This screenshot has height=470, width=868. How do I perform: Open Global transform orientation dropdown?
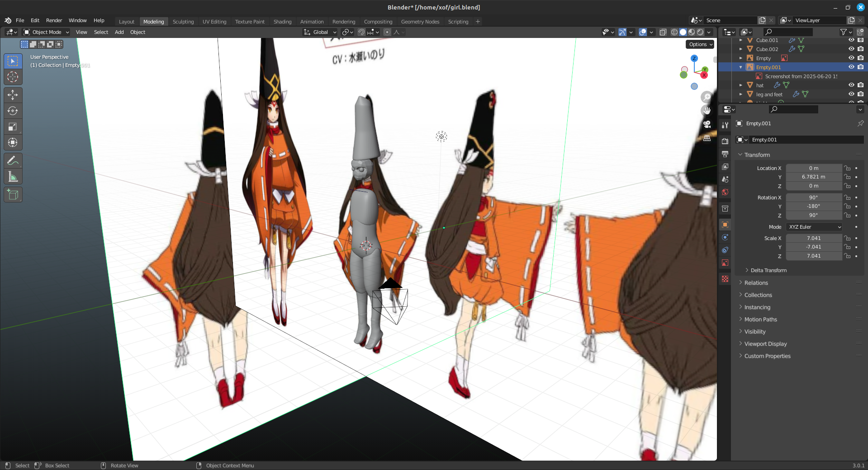coord(320,32)
